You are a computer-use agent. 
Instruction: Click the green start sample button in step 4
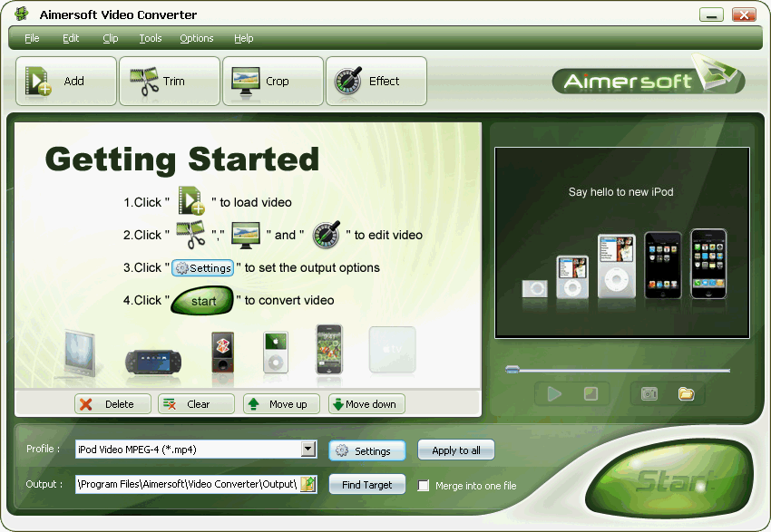202,301
